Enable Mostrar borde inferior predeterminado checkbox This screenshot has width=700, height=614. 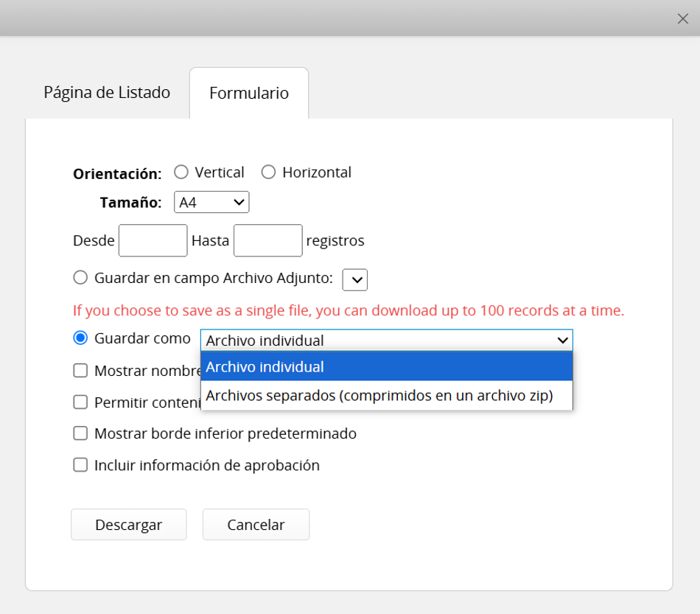pyautogui.click(x=80, y=433)
